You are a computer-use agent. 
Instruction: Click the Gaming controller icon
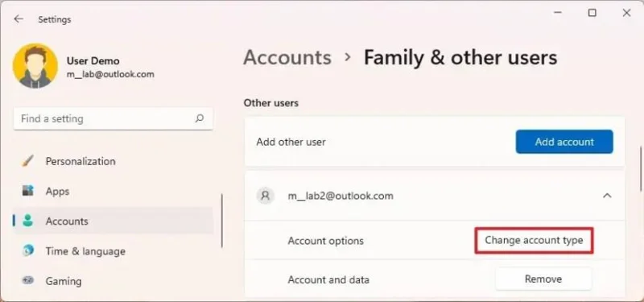[28, 280]
